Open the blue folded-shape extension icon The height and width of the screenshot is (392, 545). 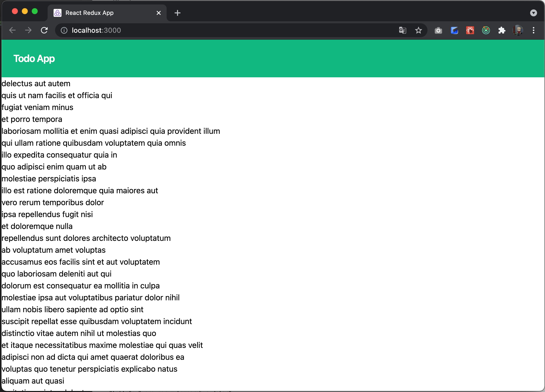[x=454, y=30]
